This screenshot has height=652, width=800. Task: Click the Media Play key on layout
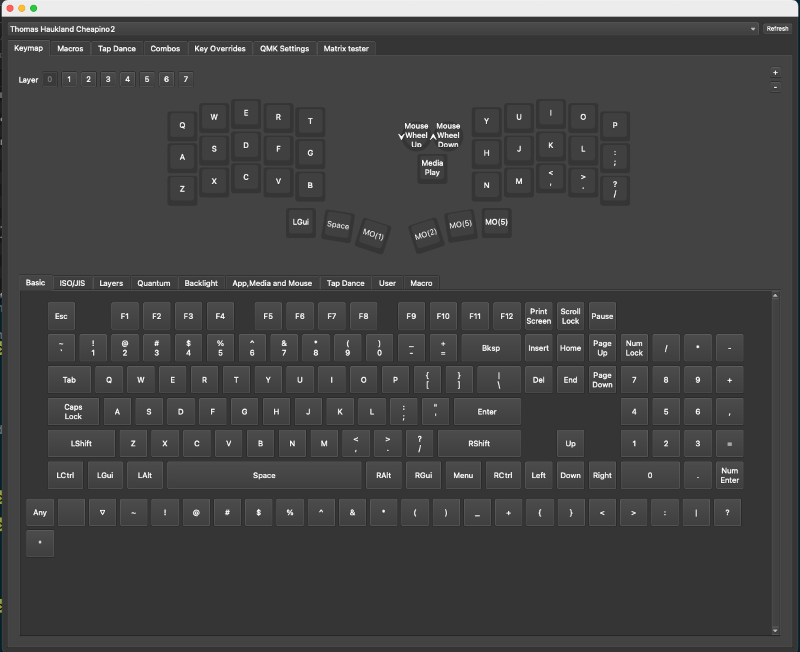point(432,167)
